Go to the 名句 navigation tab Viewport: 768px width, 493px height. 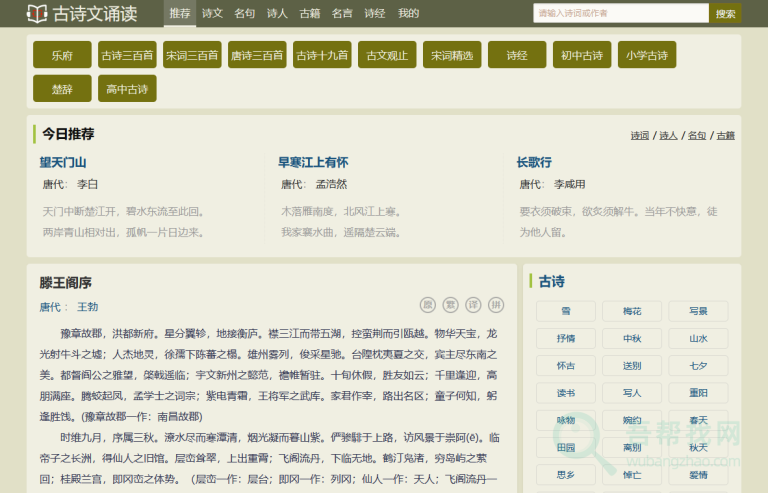point(244,14)
